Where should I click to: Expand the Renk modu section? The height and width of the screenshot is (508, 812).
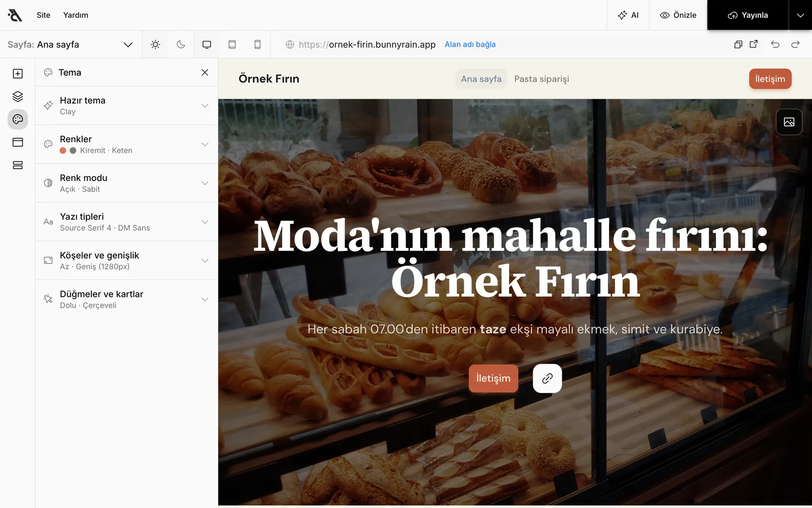126,183
